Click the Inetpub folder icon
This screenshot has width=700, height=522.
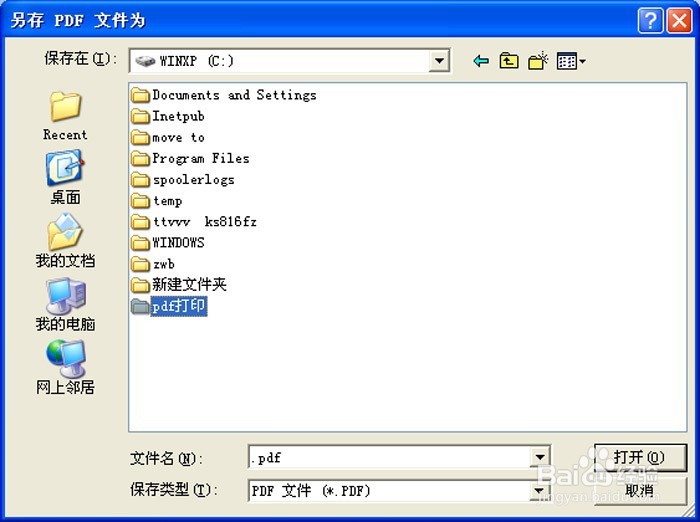(140, 116)
